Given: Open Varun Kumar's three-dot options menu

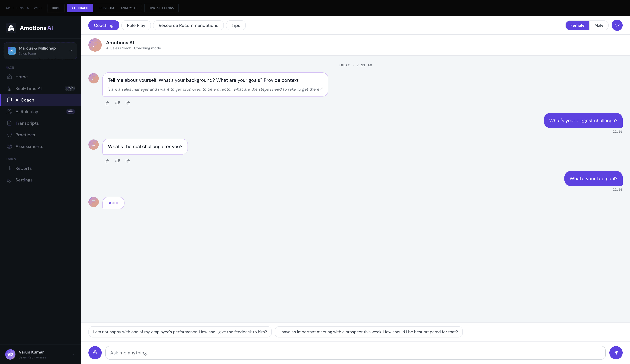Looking at the screenshot, I should [73, 354].
